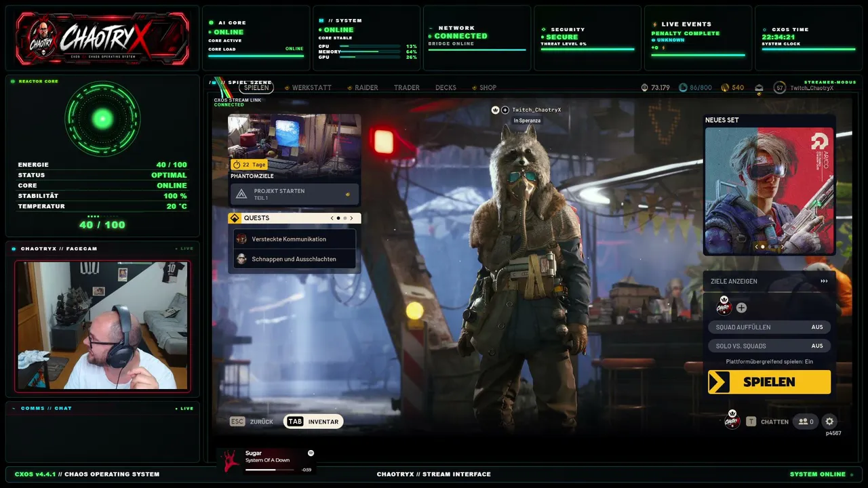Click the Stabilität 100 % reading
Image resolution: width=868 pixels, height=488 pixels.
pyautogui.click(x=102, y=196)
